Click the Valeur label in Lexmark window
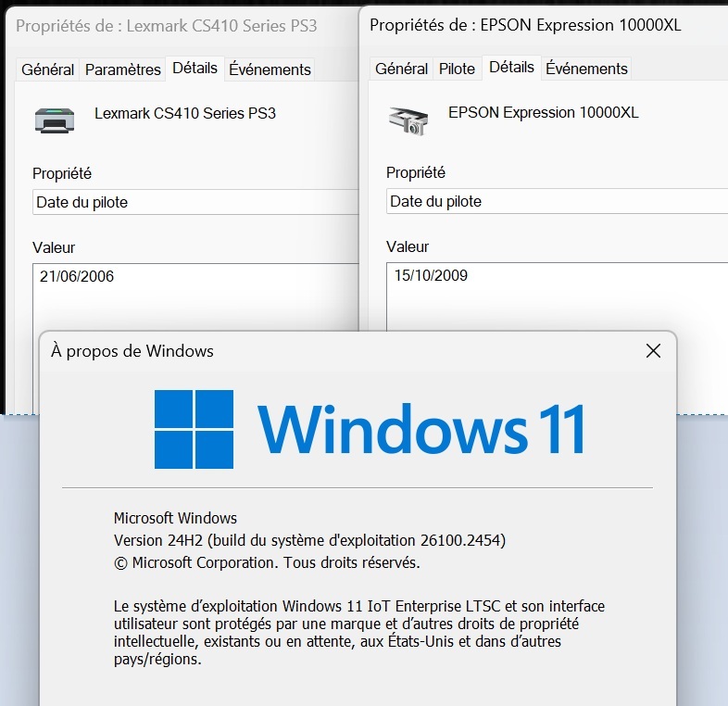 coord(54,247)
